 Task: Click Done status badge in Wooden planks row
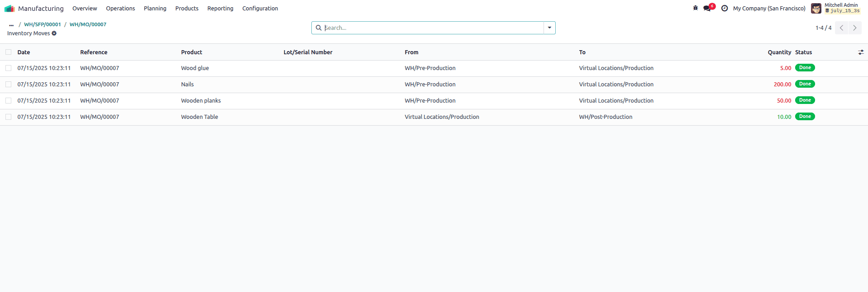click(805, 100)
